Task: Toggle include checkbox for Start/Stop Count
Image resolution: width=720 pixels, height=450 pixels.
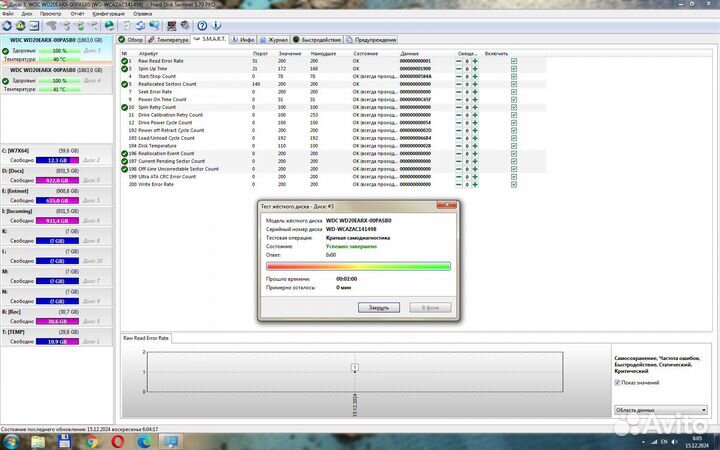Action: 514,77
